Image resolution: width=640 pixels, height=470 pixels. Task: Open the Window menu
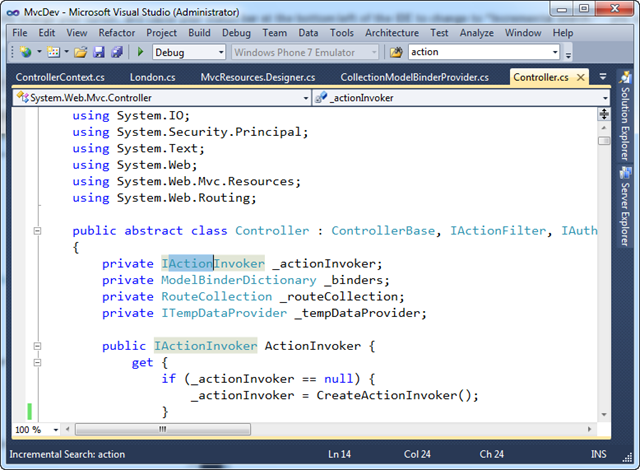523,33
